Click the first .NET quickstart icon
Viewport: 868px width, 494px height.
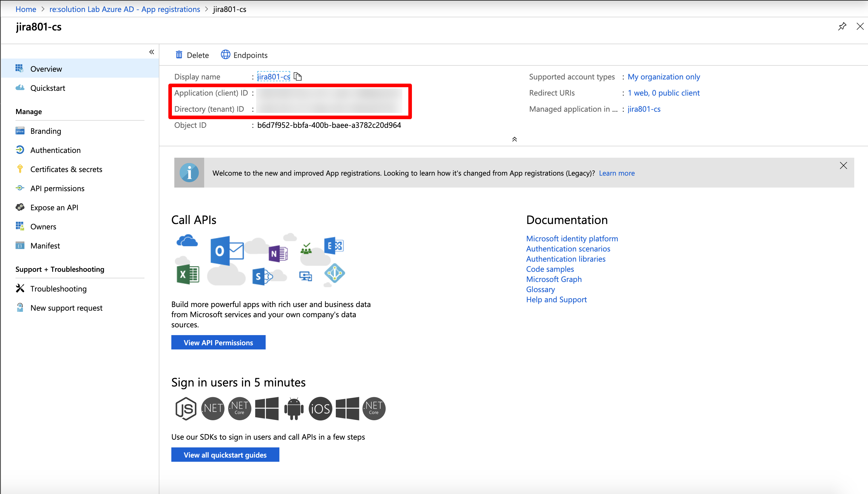click(x=213, y=409)
